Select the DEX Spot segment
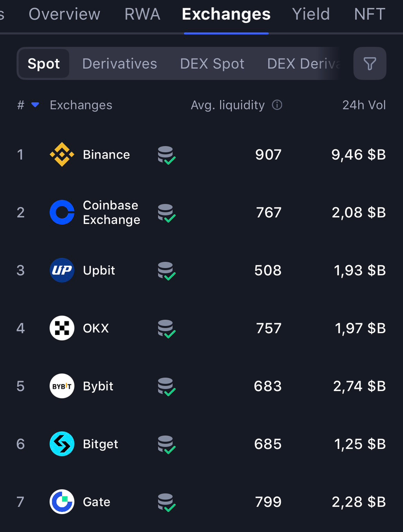The height and width of the screenshot is (532, 403). [x=212, y=64]
